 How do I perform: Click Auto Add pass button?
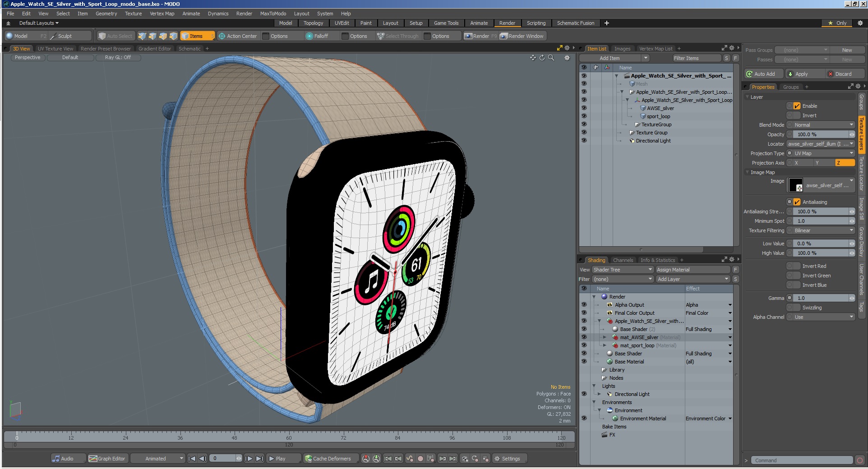point(763,74)
